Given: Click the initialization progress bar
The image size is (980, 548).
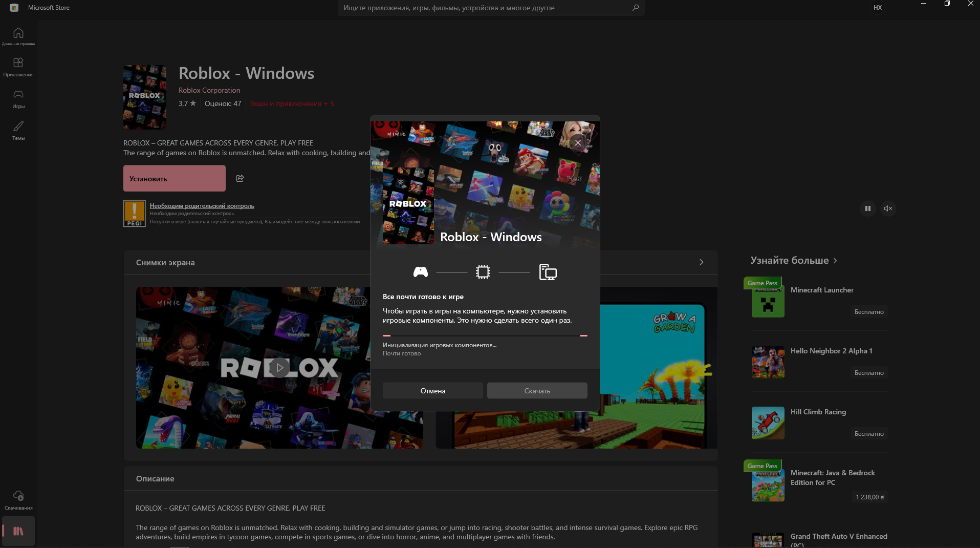Looking at the screenshot, I should [485, 335].
